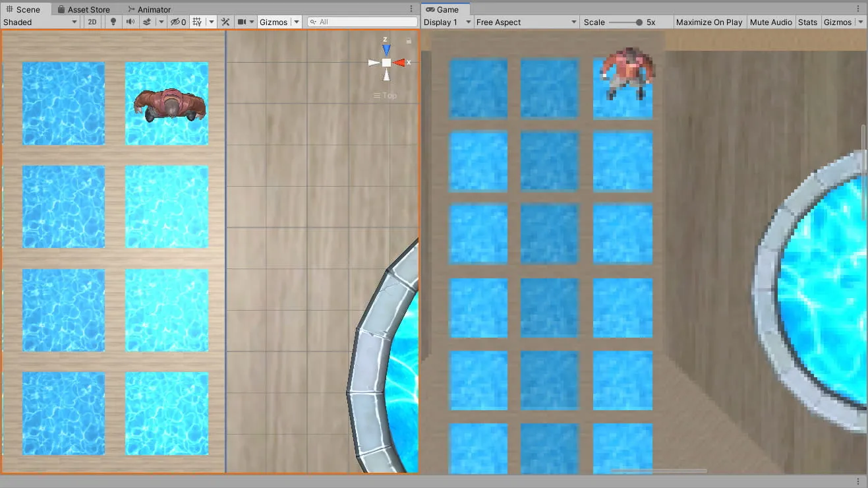Screen dimensions: 868x488
Task: Click the blue Z axis gizmo cone
Action: [x=386, y=50]
